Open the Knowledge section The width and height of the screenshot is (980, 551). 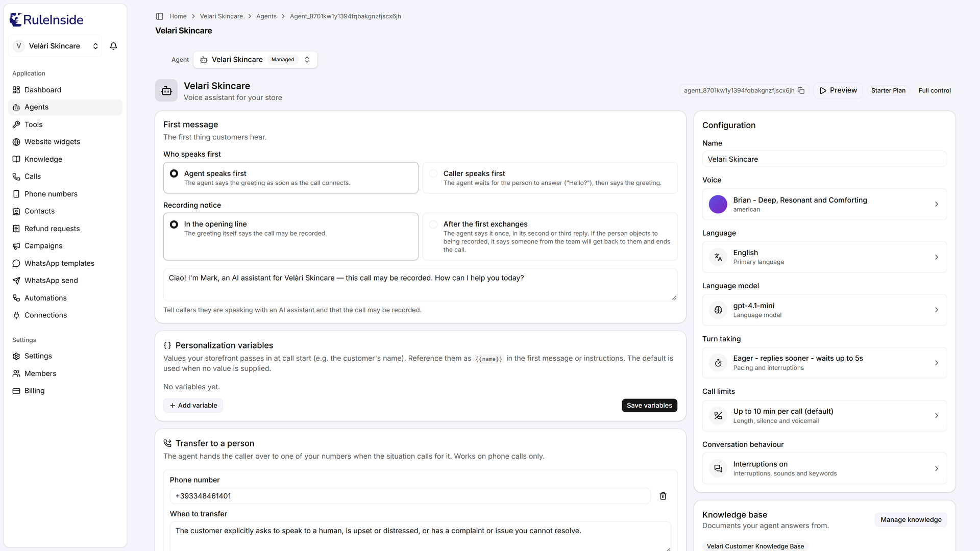[65, 159]
